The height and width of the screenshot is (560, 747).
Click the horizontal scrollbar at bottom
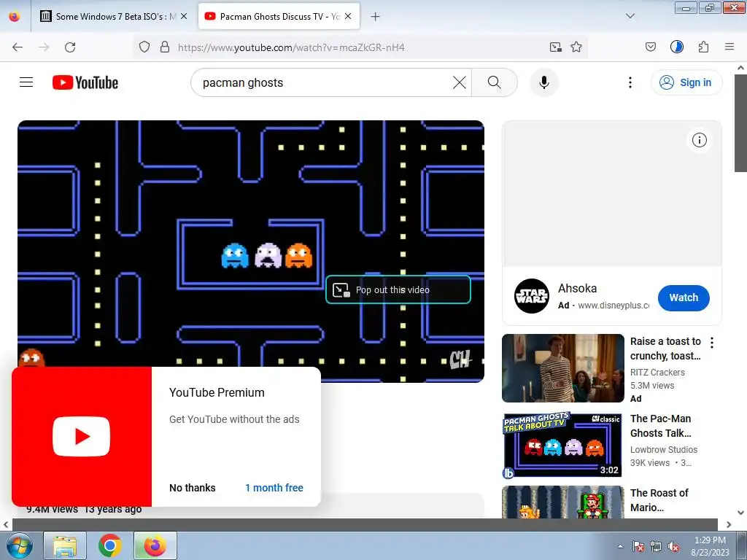[x=365, y=524]
